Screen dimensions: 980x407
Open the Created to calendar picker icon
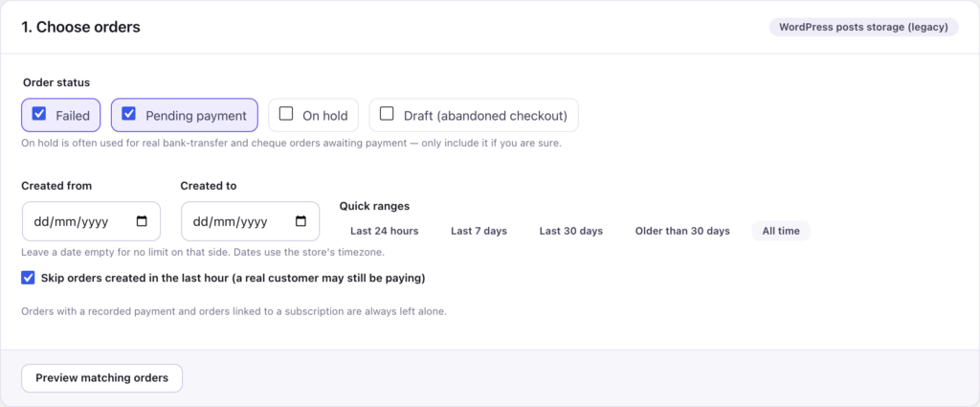point(301,221)
